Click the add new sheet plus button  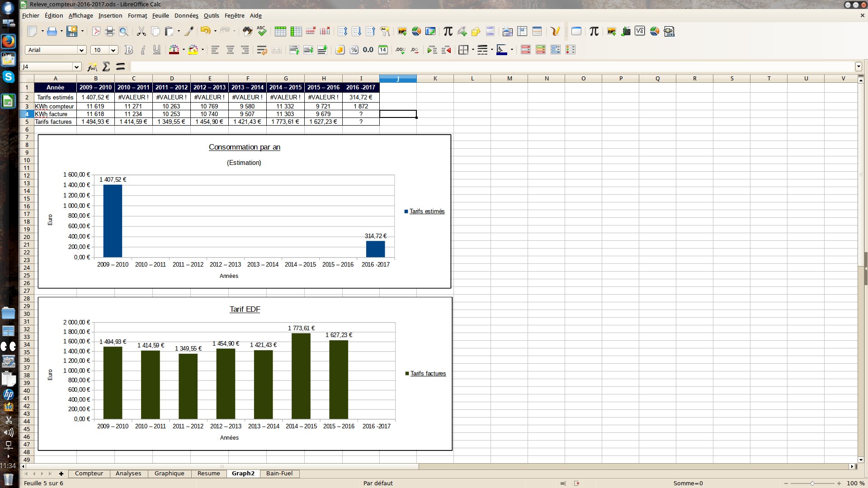[61, 474]
